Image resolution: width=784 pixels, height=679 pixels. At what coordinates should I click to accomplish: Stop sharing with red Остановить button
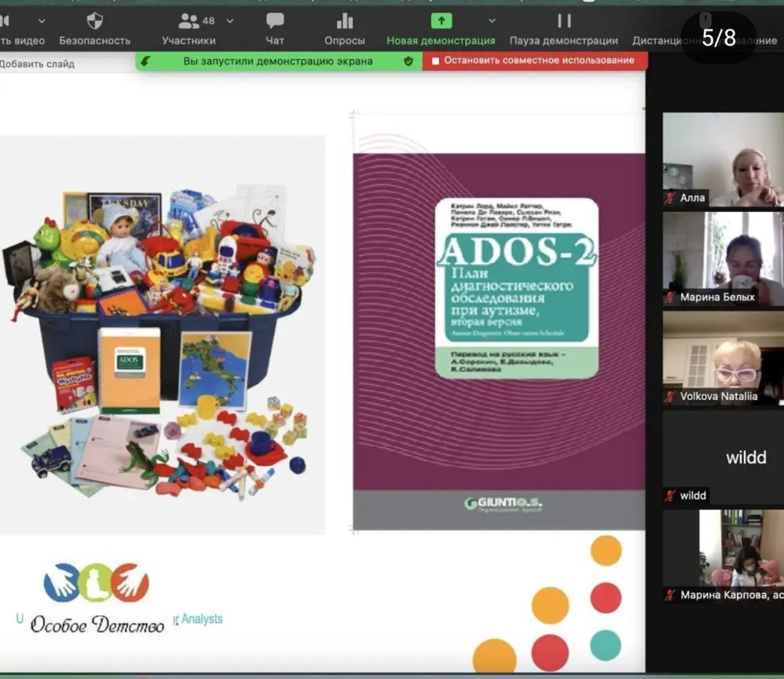tap(535, 61)
